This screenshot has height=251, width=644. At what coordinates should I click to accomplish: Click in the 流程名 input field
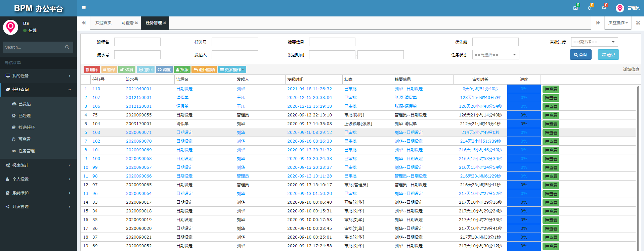point(137,42)
